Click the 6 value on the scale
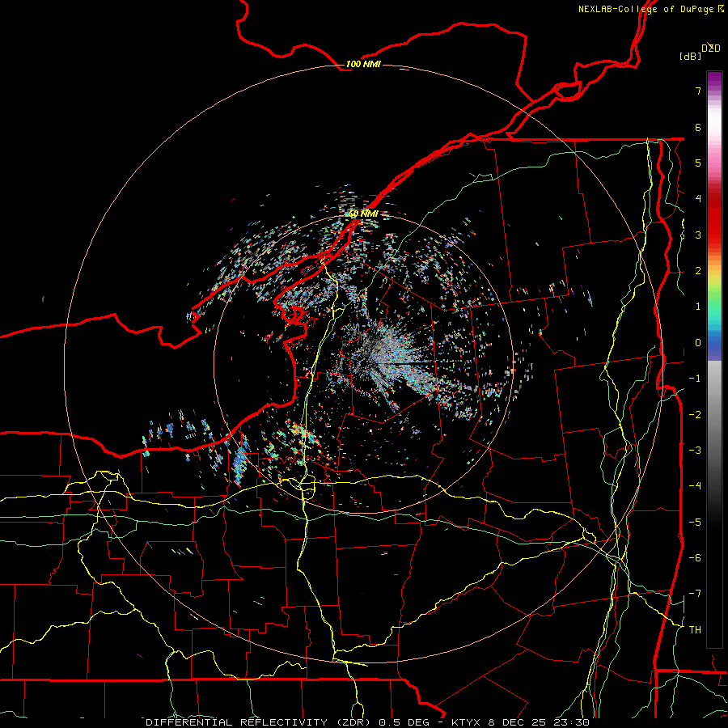The width and height of the screenshot is (728, 728). click(698, 127)
